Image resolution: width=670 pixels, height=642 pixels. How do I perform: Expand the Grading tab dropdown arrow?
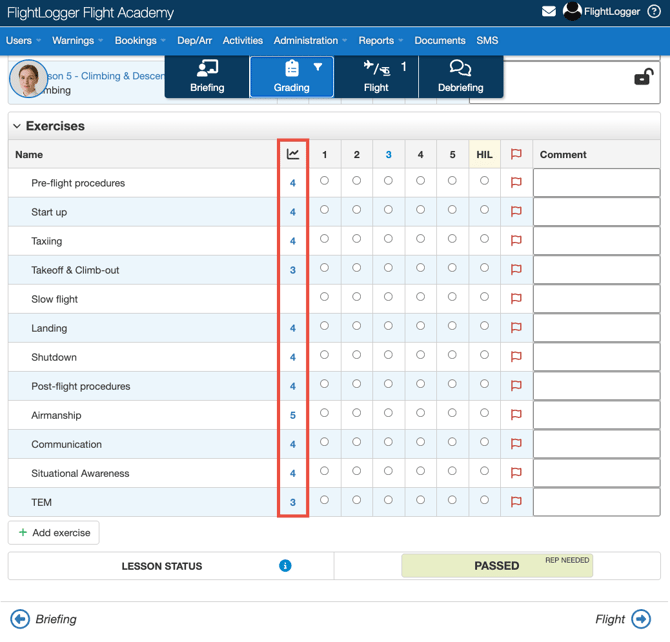click(318, 68)
